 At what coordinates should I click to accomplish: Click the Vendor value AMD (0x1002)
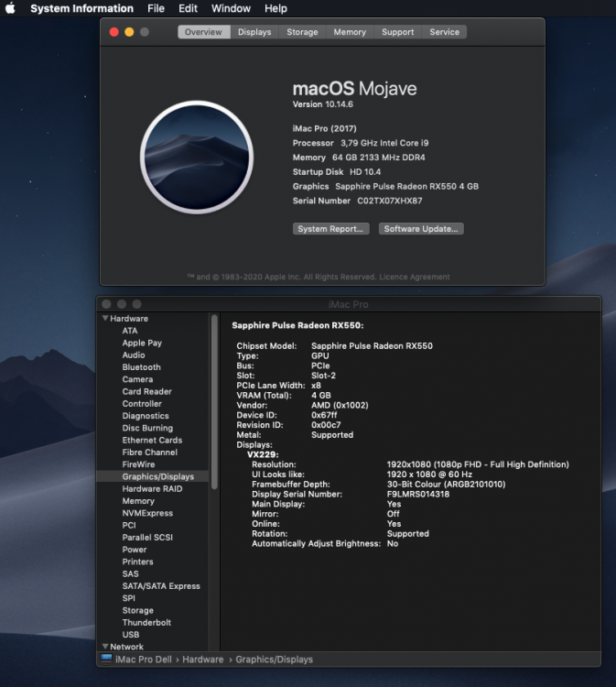point(340,405)
